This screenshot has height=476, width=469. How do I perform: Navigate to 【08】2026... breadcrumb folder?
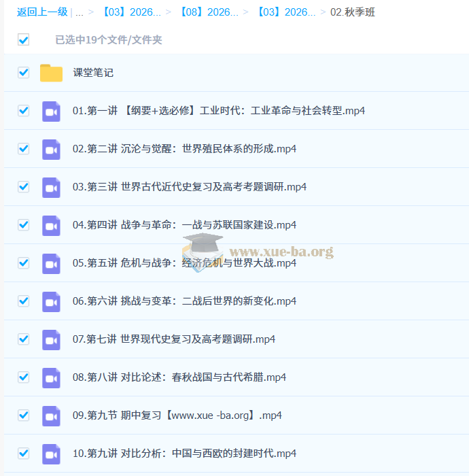(209, 12)
